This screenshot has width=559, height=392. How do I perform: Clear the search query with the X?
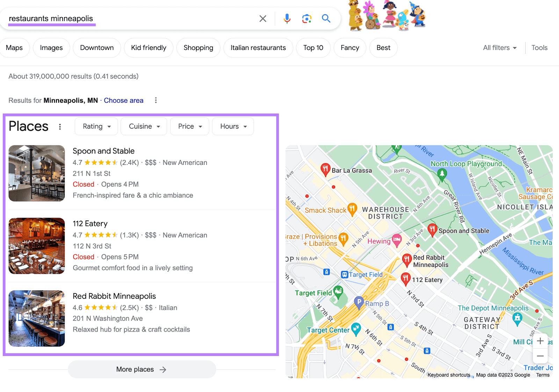(263, 19)
